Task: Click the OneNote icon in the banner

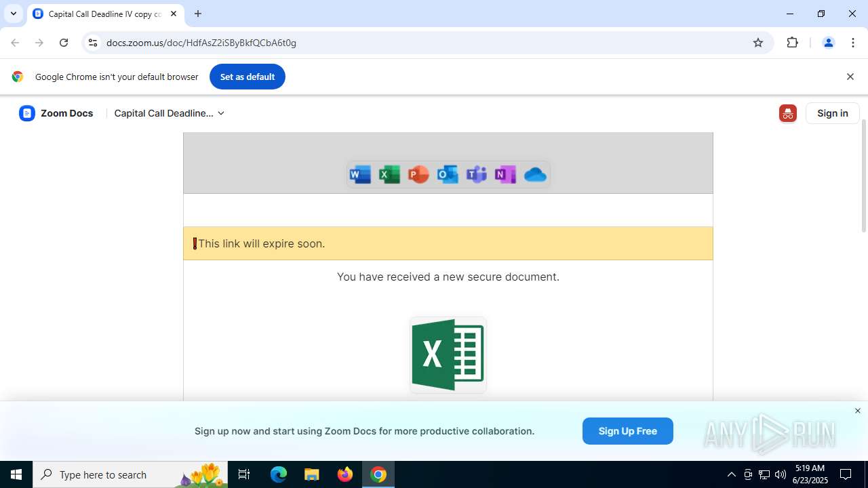Action: (505, 175)
